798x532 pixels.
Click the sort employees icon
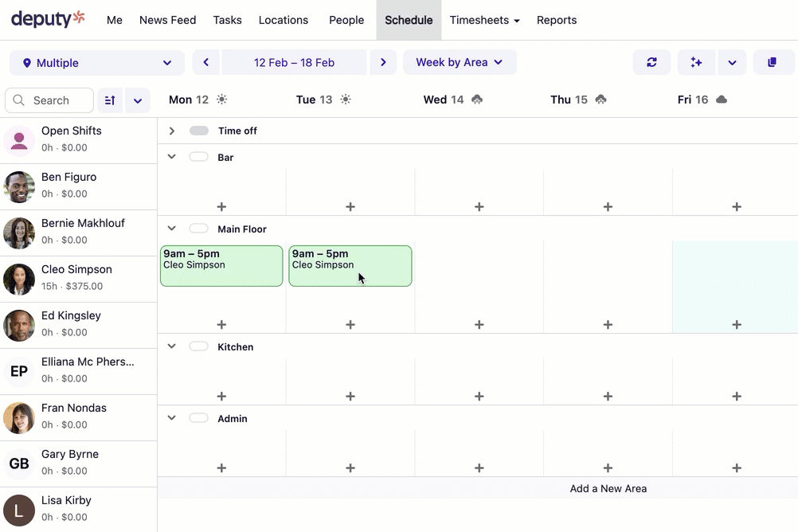pyautogui.click(x=110, y=100)
